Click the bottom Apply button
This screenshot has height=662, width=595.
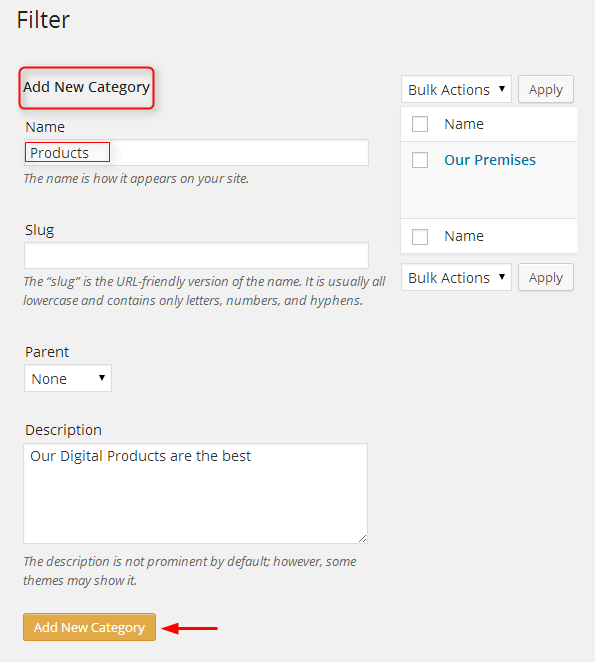pos(546,277)
